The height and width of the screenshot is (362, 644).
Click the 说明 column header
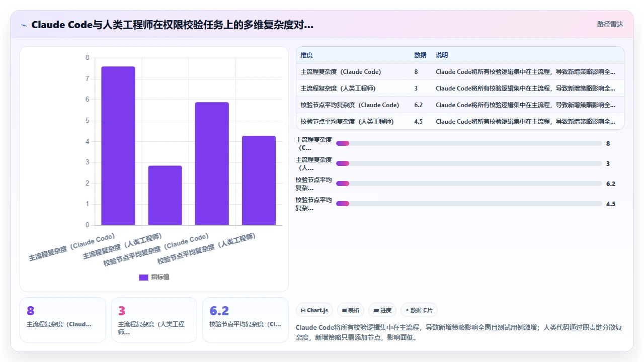[x=442, y=55]
